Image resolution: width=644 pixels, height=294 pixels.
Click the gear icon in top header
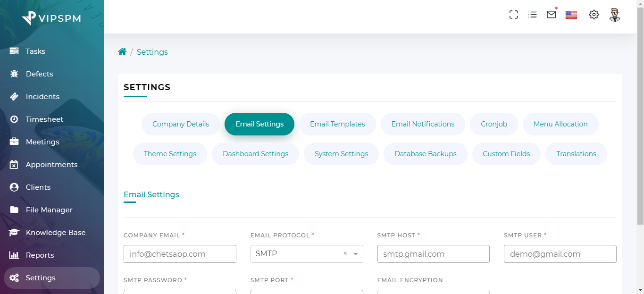pyautogui.click(x=594, y=15)
